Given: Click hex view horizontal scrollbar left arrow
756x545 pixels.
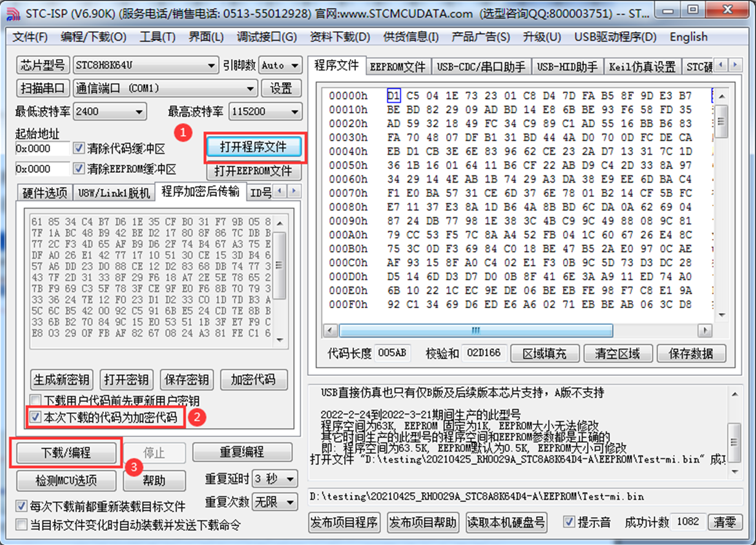Looking at the screenshot, I should pos(331,330).
